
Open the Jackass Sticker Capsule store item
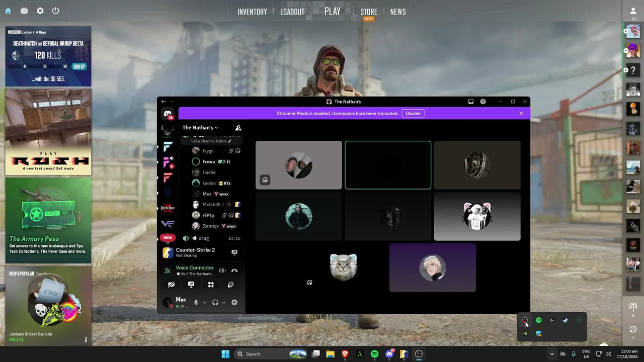coord(48,305)
